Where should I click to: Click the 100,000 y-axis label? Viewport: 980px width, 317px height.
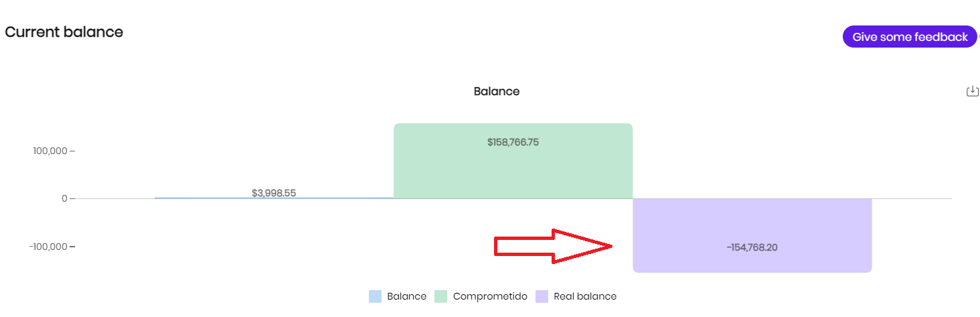50,151
